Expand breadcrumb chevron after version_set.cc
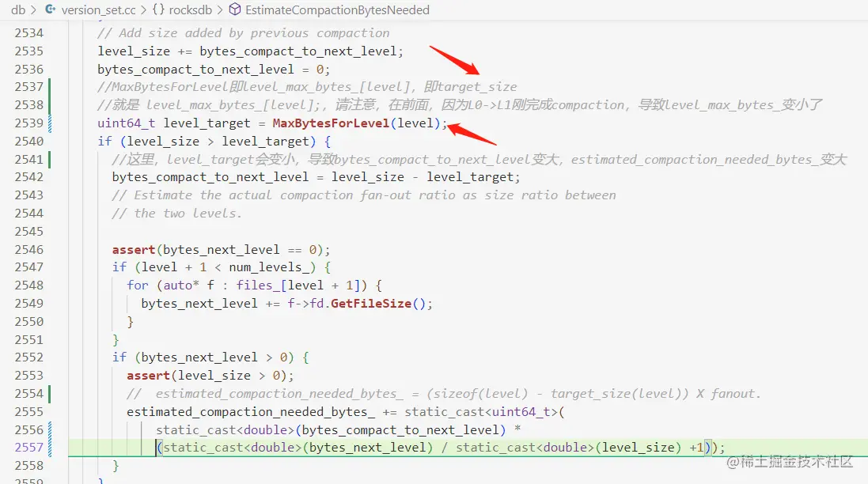The width and height of the screenshot is (868, 484). tap(144, 10)
